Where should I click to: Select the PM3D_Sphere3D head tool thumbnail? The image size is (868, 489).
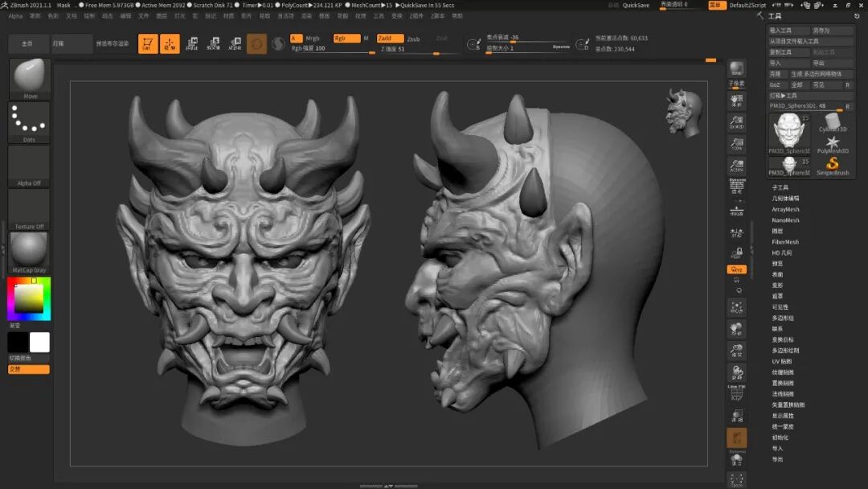(789, 134)
